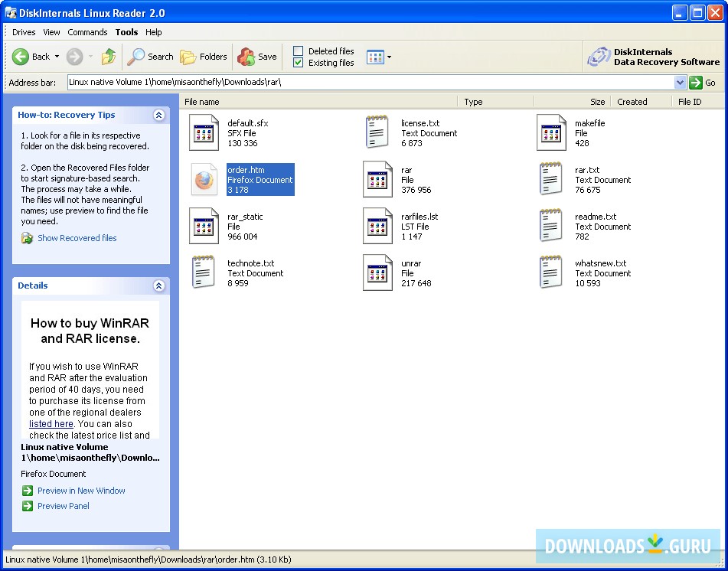Open the Tools menu

(126, 32)
